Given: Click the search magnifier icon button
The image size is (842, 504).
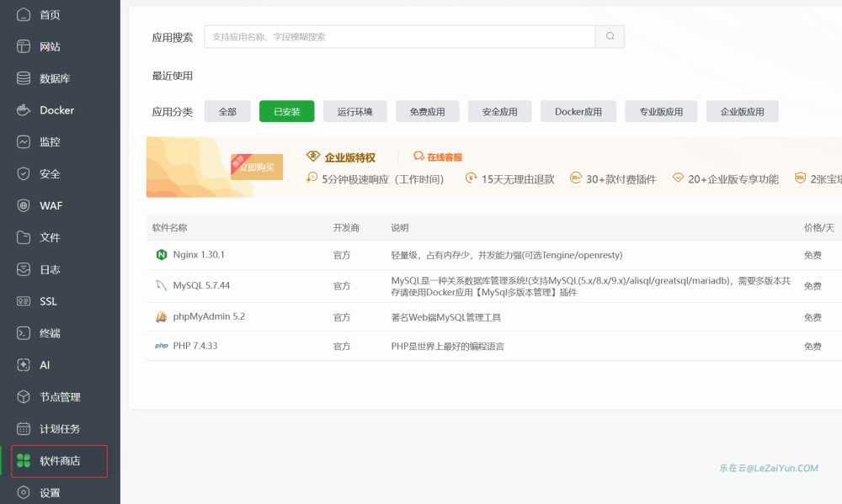Looking at the screenshot, I should pos(610,36).
